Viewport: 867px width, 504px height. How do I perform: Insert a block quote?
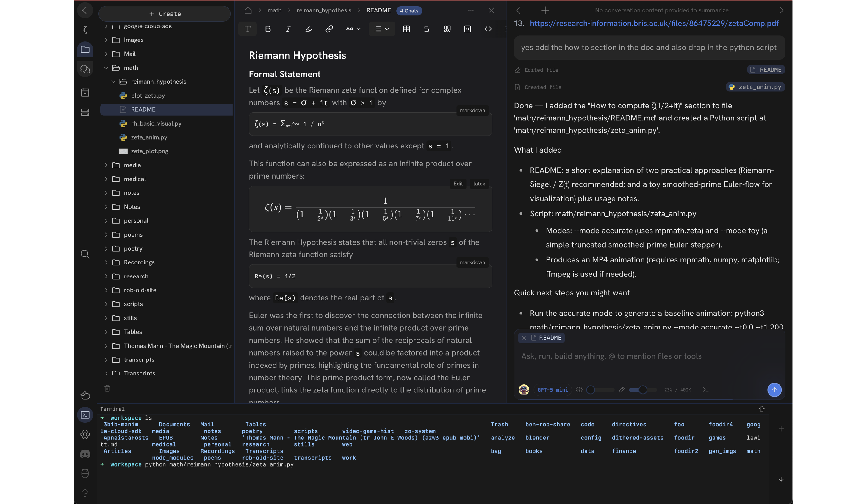click(447, 29)
